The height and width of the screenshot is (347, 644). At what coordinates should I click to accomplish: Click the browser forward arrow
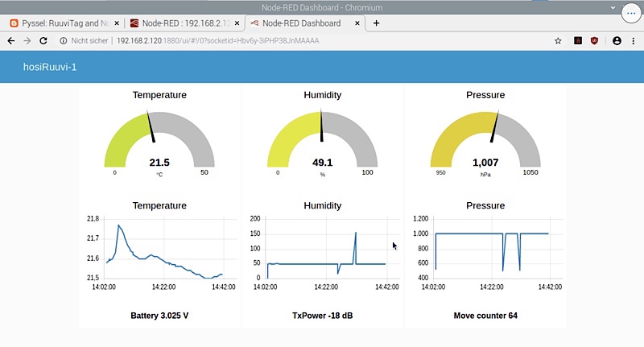[29, 40]
